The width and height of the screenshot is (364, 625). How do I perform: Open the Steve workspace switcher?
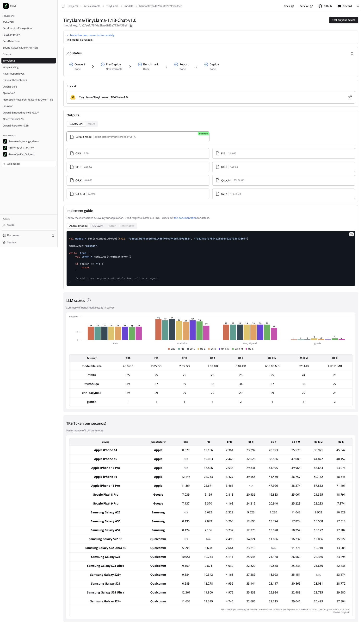click(10, 6)
